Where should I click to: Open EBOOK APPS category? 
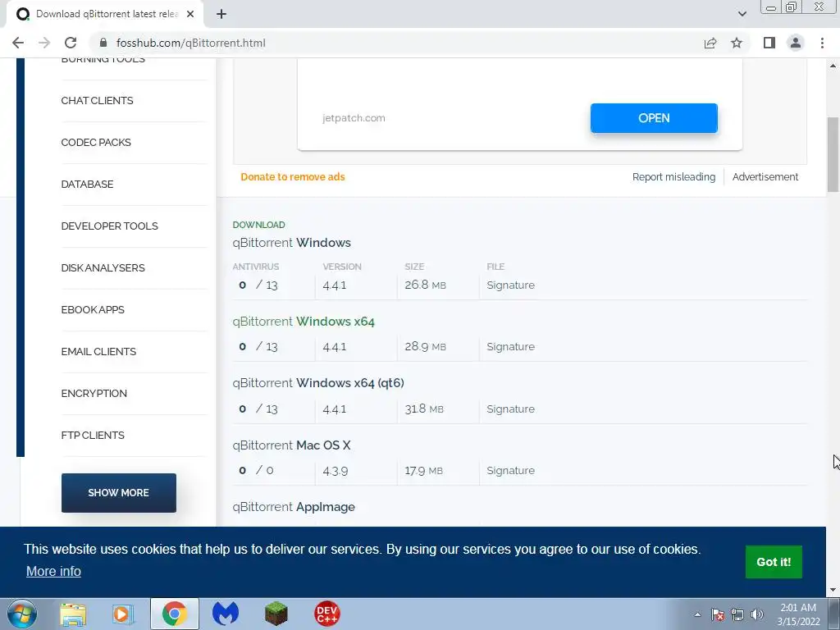(93, 309)
